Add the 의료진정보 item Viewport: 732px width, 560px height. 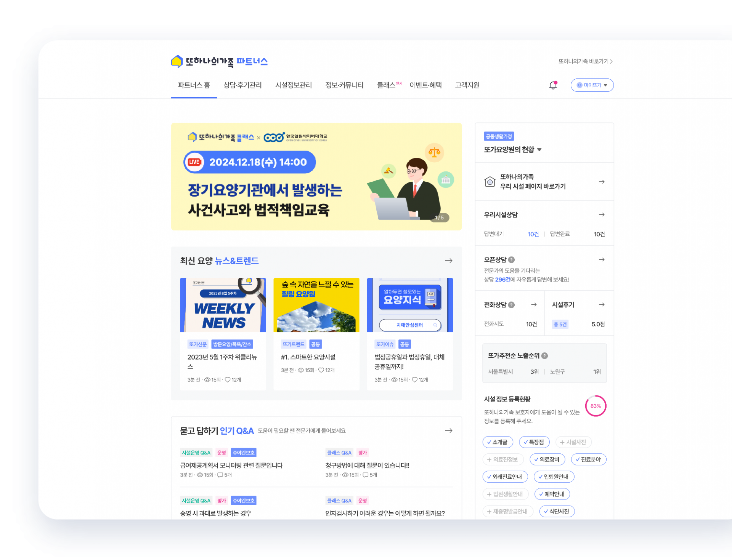tap(503, 459)
